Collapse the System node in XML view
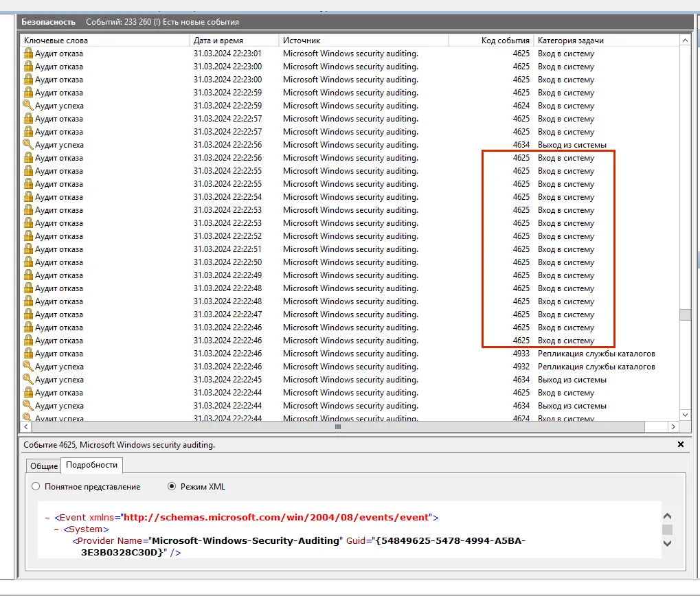This screenshot has width=700, height=596. coord(56,529)
